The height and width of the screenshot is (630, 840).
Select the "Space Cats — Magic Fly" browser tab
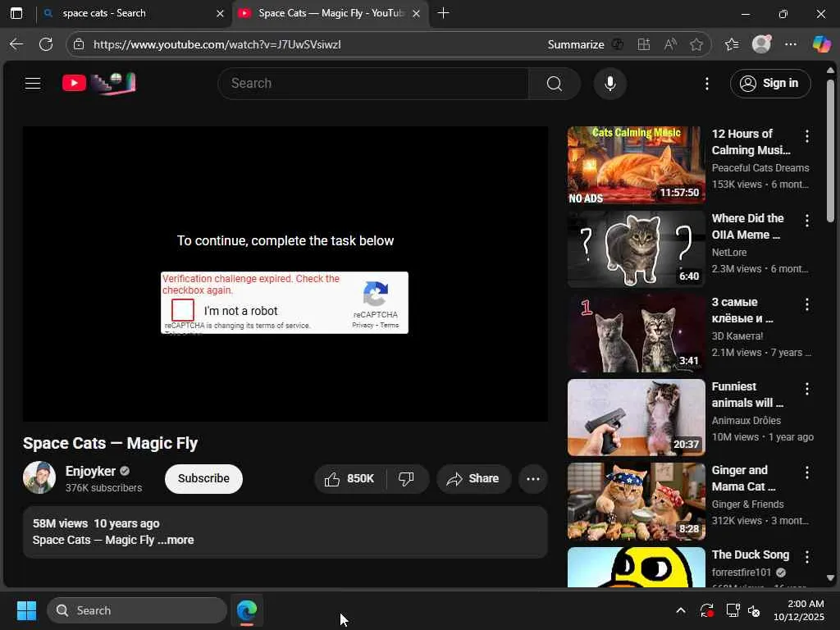click(330, 13)
